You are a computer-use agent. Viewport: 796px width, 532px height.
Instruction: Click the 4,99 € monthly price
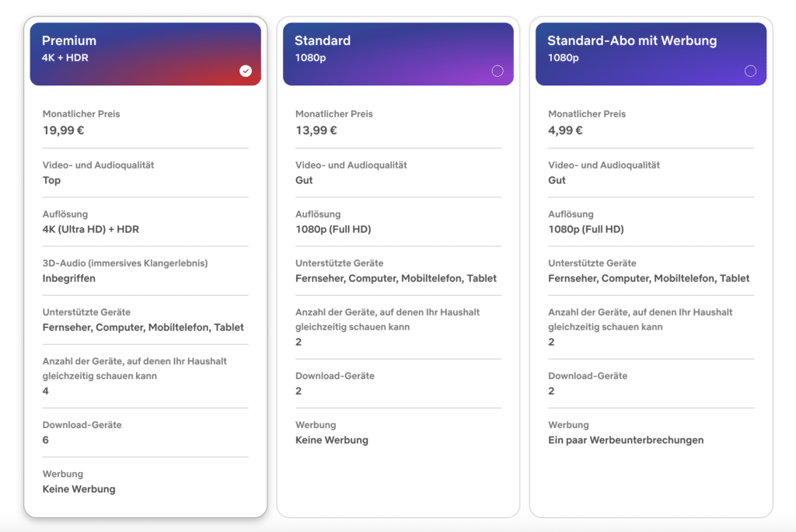point(566,130)
